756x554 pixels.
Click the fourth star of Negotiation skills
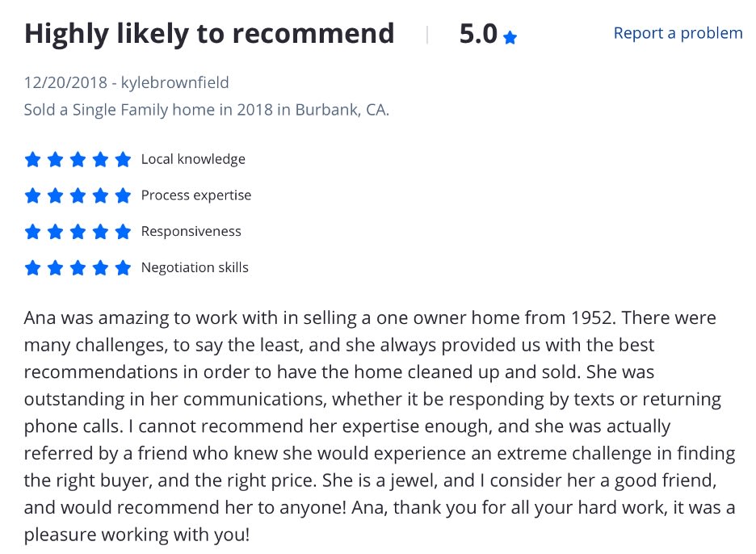pos(100,267)
